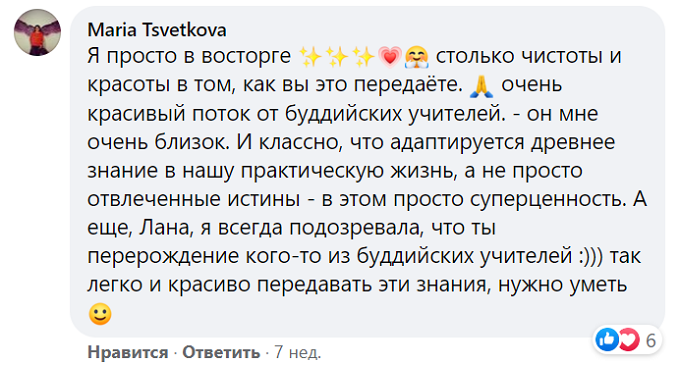Viewport: 680px width, 365px height.
Task: Click the opening phrase Я просто в восторге
Action: (189, 56)
